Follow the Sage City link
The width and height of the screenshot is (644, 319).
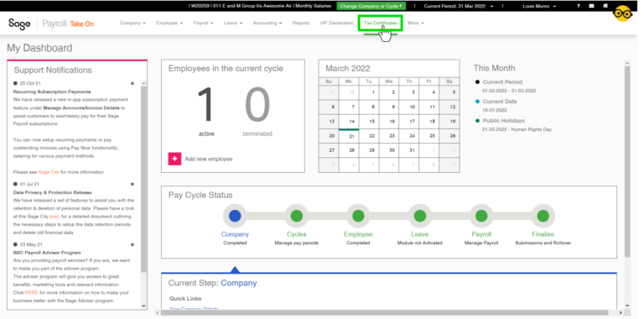pos(49,172)
